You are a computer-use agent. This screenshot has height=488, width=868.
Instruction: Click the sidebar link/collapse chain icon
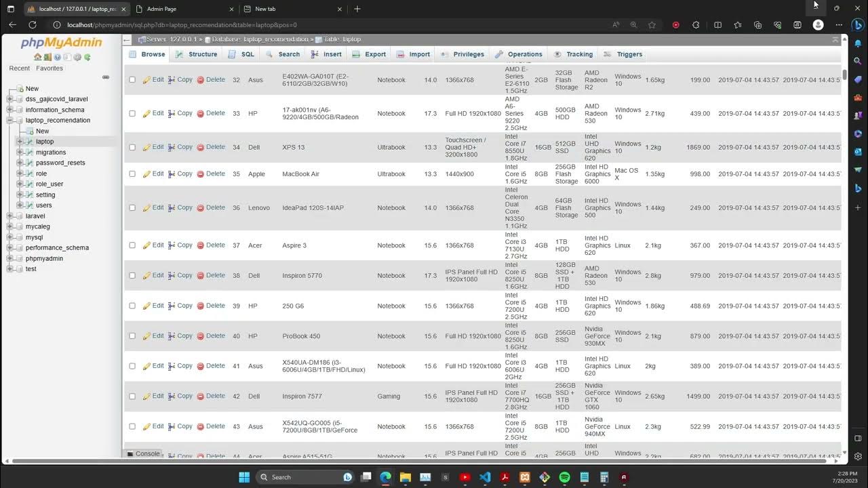106,77
